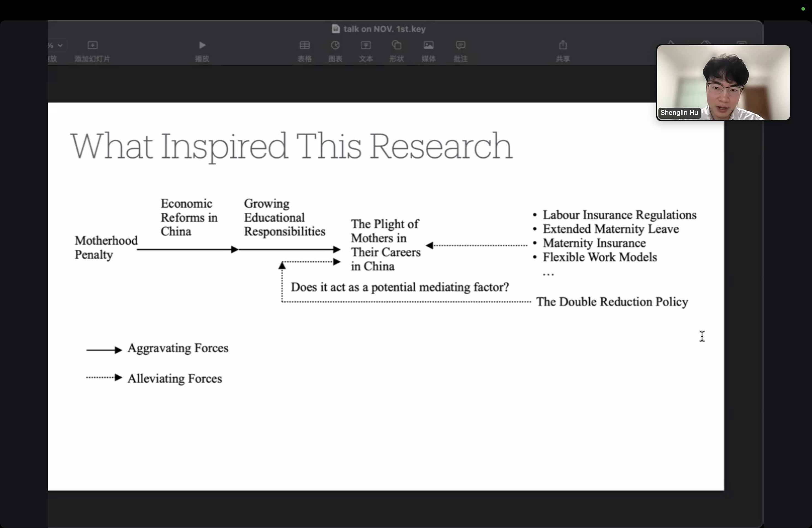
Task: Open the zoom percentage dropdown
Action: (x=57, y=45)
